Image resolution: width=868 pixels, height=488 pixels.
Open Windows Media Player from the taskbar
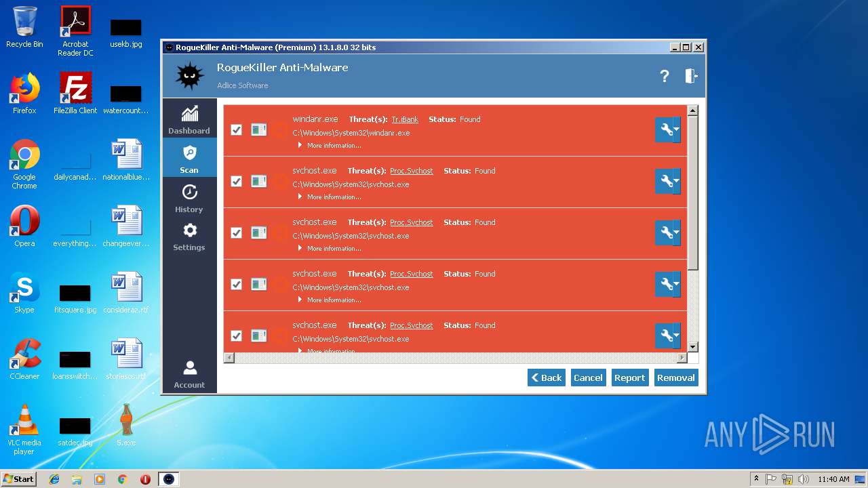click(x=100, y=479)
